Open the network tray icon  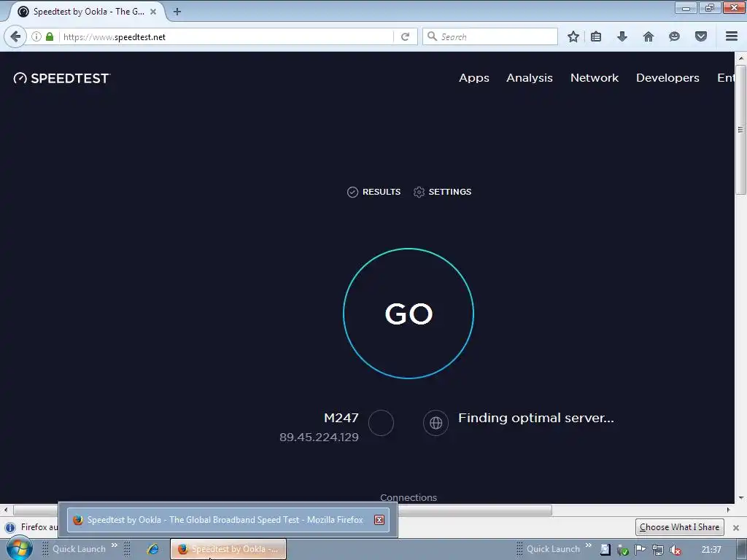[658, 550]
